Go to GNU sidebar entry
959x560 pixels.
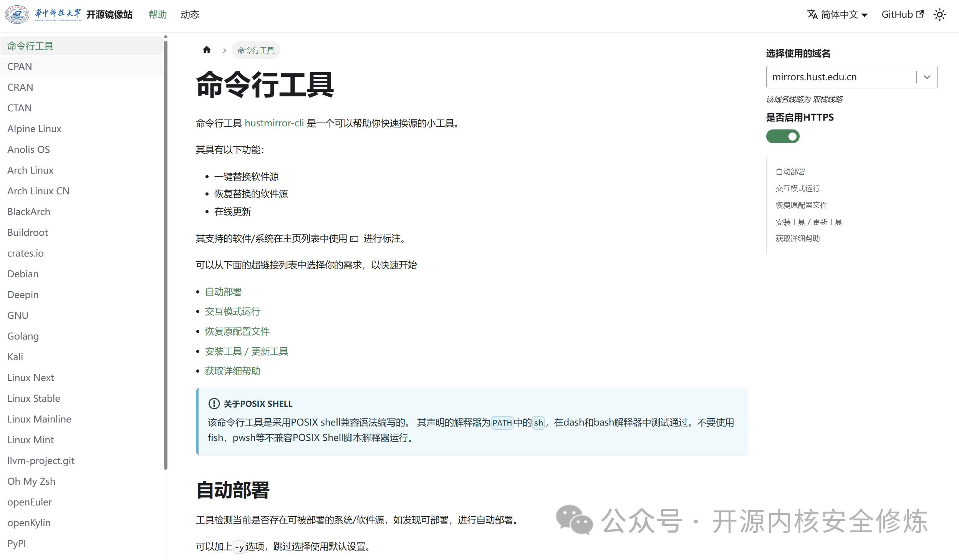(81, 315)
